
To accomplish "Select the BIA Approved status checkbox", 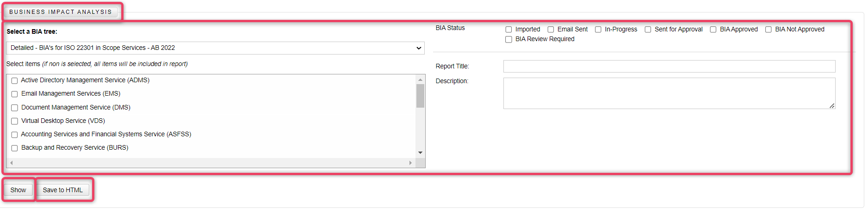I will [x=713, y=30].
